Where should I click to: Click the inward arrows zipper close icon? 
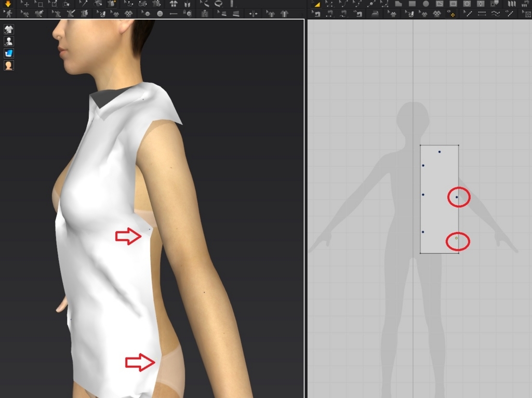click(x=253, y=14)
